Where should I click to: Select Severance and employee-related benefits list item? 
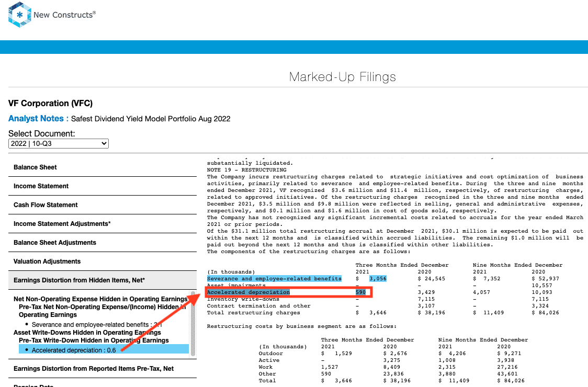97,325
